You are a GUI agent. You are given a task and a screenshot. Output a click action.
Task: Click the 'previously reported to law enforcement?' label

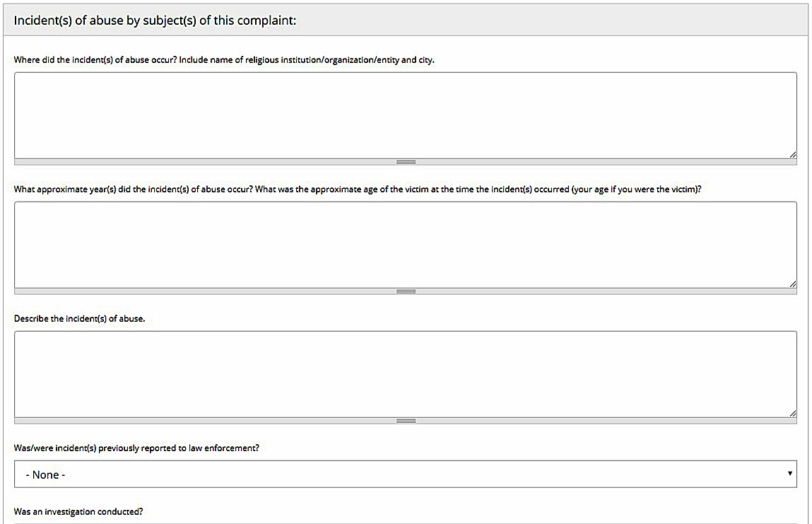179,448
